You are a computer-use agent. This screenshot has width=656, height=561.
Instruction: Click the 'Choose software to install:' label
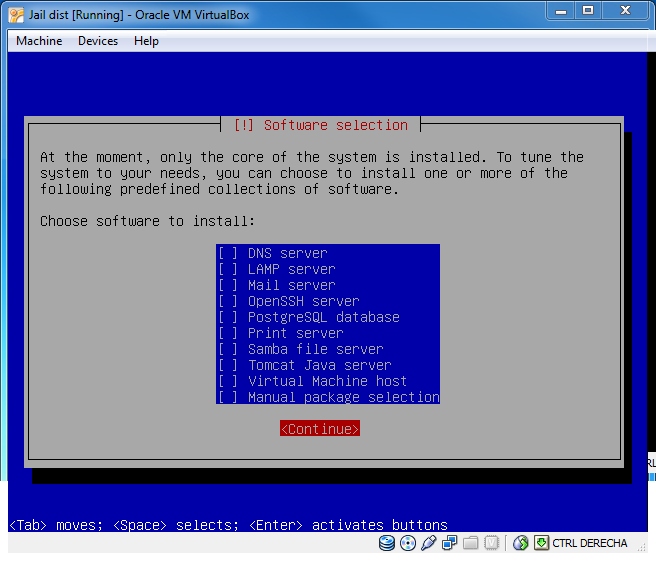147,221
